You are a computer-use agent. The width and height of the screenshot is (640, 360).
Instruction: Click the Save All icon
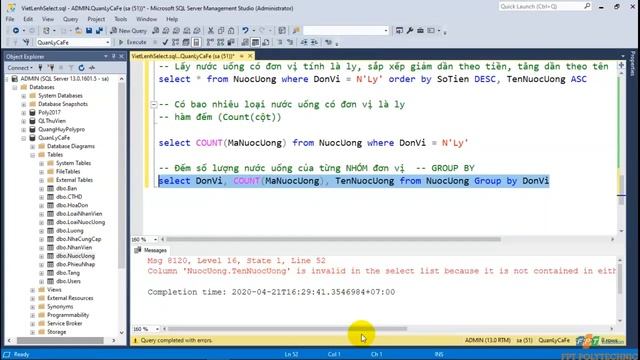click(99, 31)
